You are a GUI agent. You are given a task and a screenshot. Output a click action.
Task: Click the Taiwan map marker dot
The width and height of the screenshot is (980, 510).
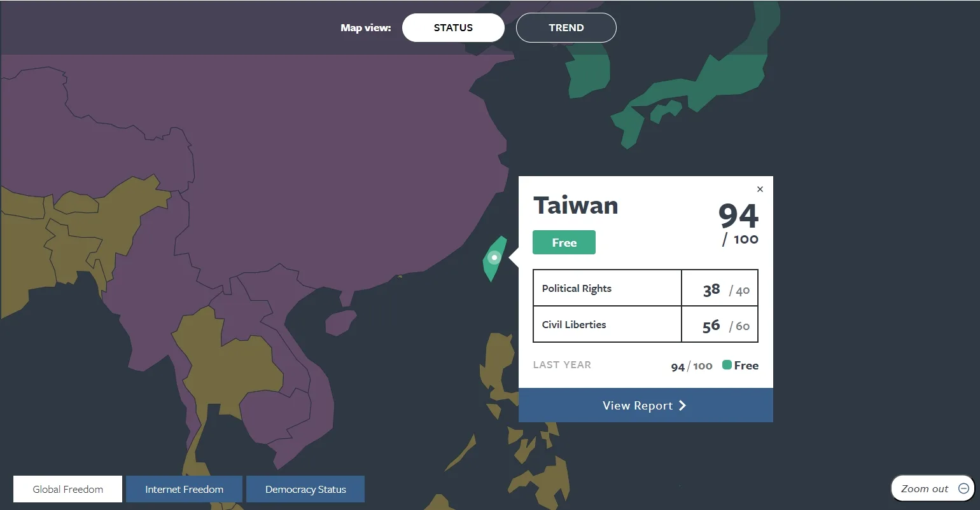tap(494, 258)
